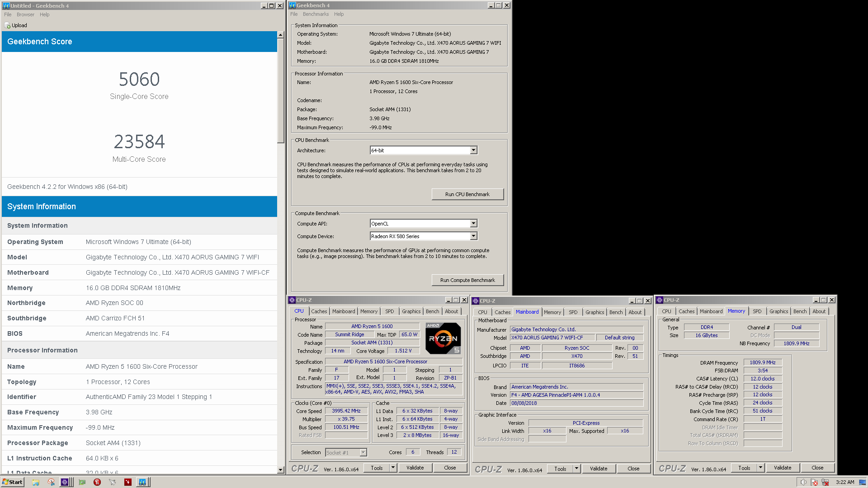Click the network disconnected tray icon

825,482
